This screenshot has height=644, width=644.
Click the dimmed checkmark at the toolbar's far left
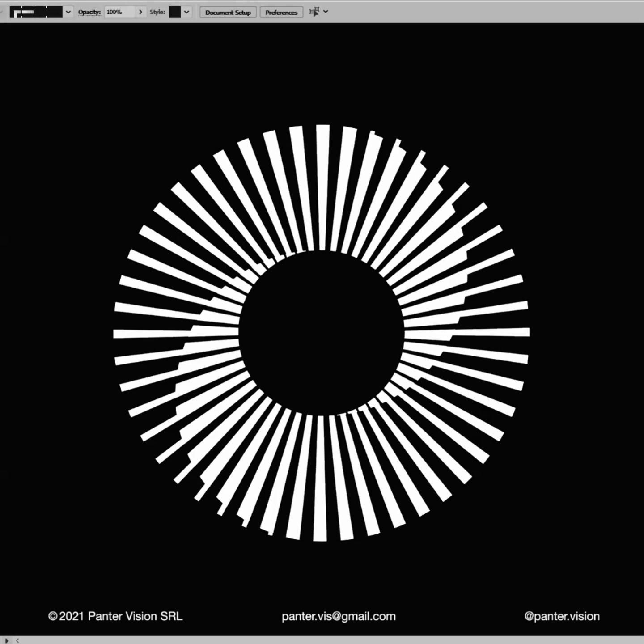pyautogui.click(x=2, y=11)
